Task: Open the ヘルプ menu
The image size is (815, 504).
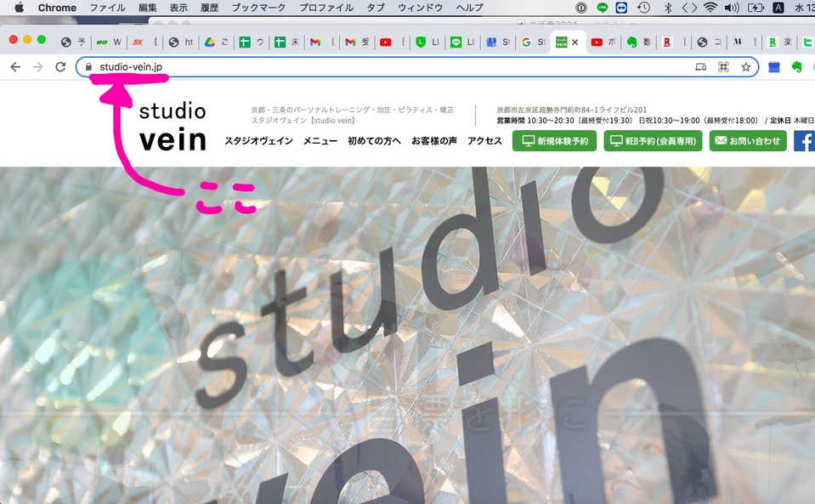Action: point(470,8)
